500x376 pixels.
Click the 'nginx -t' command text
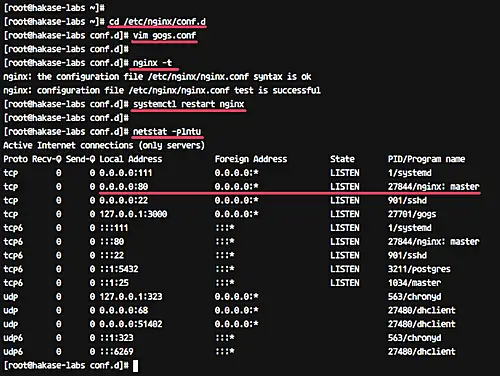152,63
